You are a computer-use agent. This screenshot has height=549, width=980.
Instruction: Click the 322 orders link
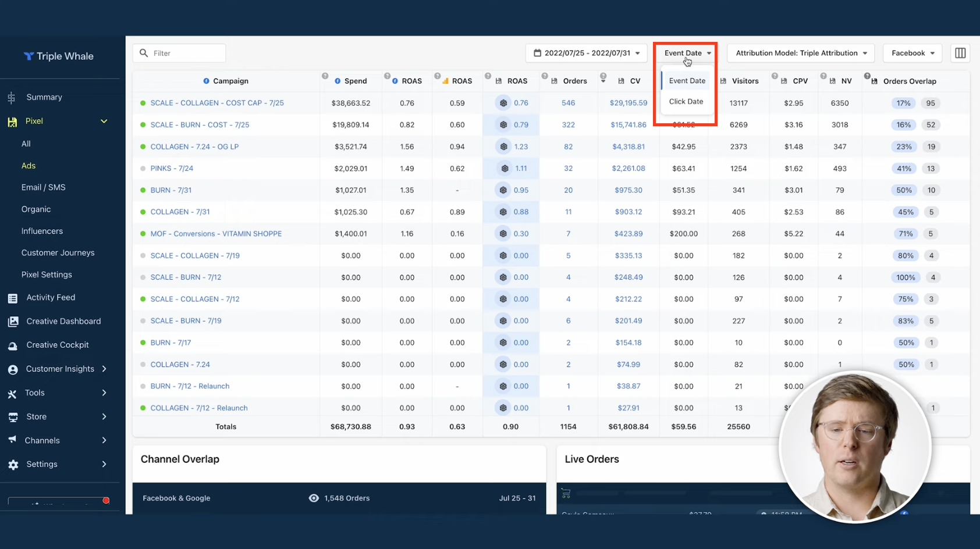click(x=569, y=124)
